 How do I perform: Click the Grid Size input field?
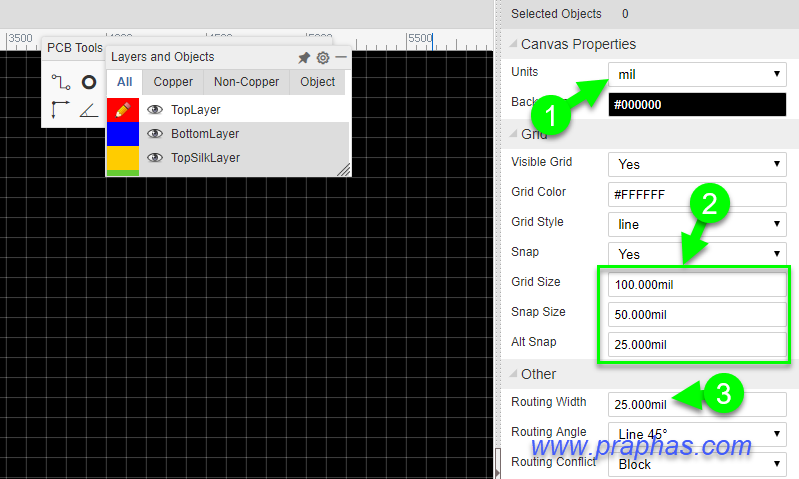click(697, 284)
